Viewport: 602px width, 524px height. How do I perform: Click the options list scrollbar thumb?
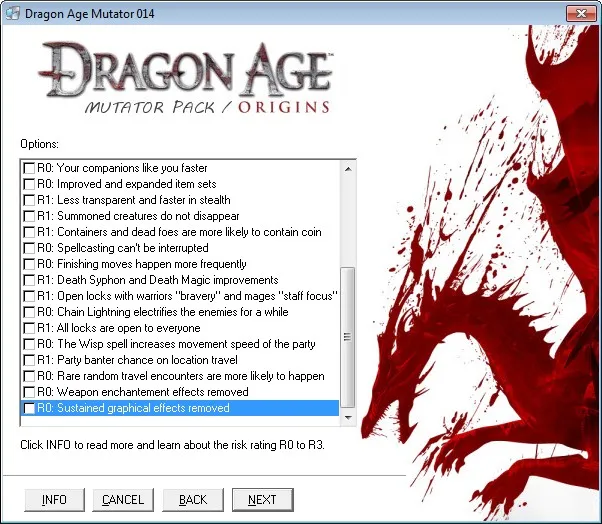(x=348, y=337)
